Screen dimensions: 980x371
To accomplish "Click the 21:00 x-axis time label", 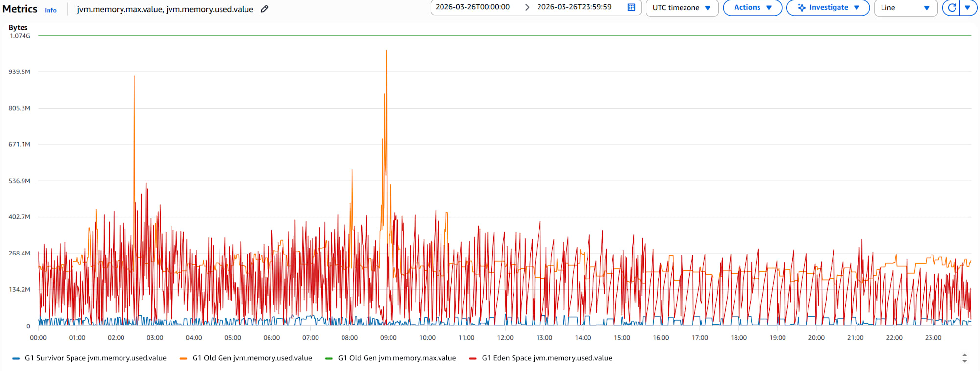I will coord(856,338).
